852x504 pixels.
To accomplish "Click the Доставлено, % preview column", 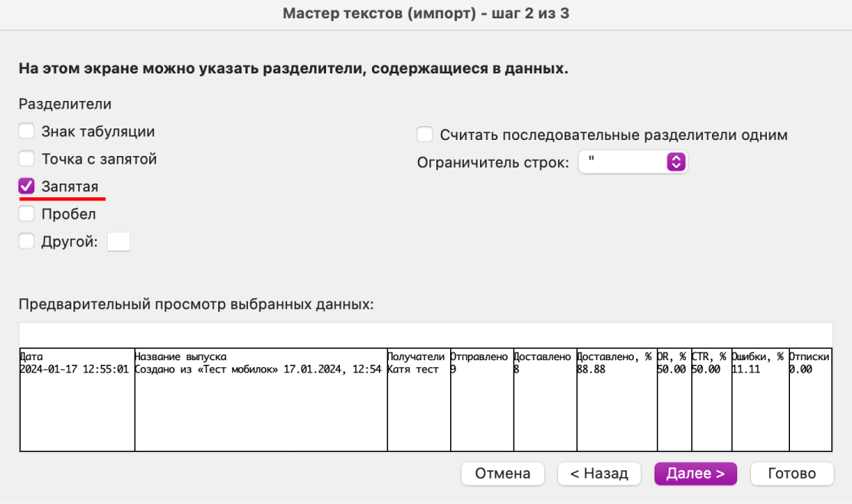I will (x=615, y=399).
